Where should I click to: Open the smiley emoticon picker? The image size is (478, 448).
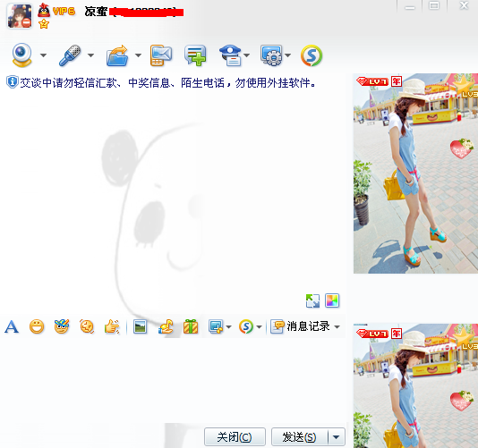click(x=37, y=326)
